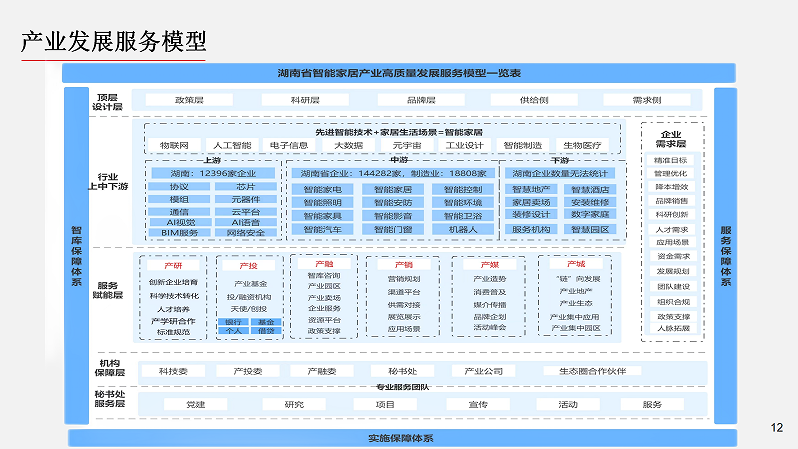Click the 智库保障体系 left vertical bar

[x=76, y=256]
